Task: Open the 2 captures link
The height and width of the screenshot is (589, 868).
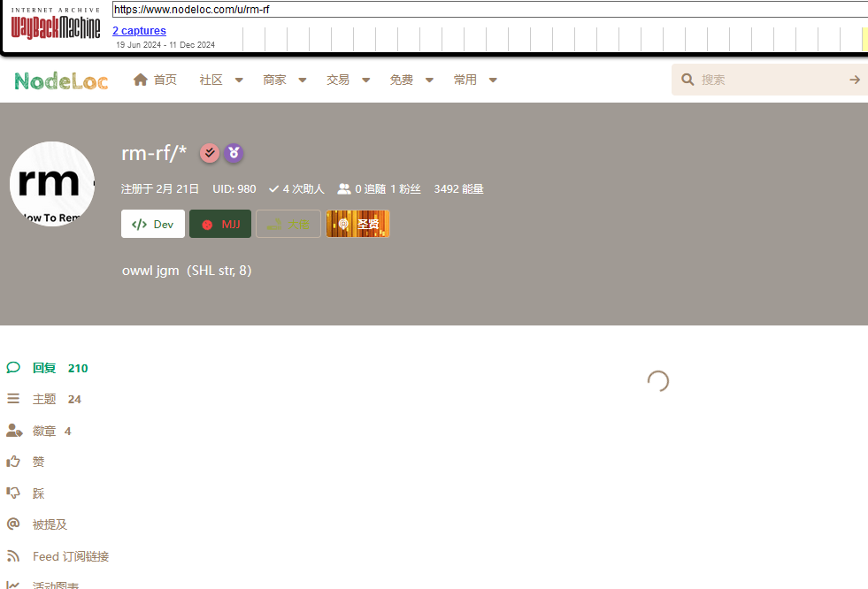Action: pyautogui.click(x=139, y=31)
